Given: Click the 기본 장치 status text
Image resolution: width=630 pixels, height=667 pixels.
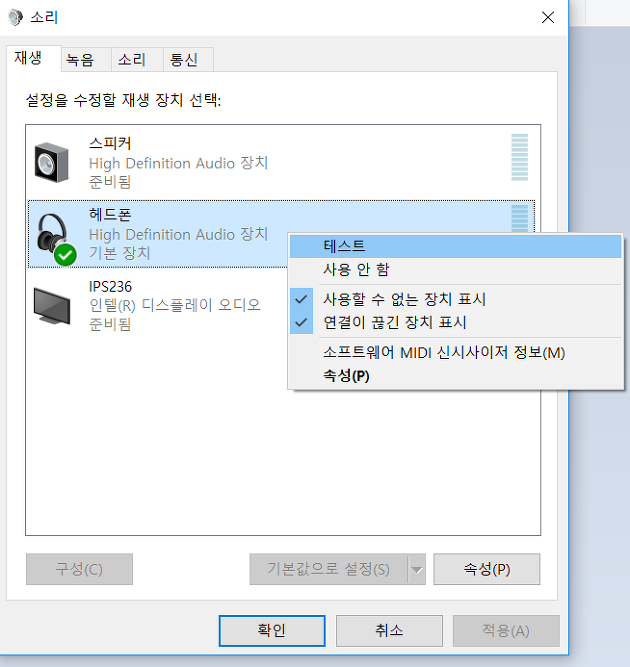Looking at the screenshot, I should pyautogui.click(x=120, y=253).
